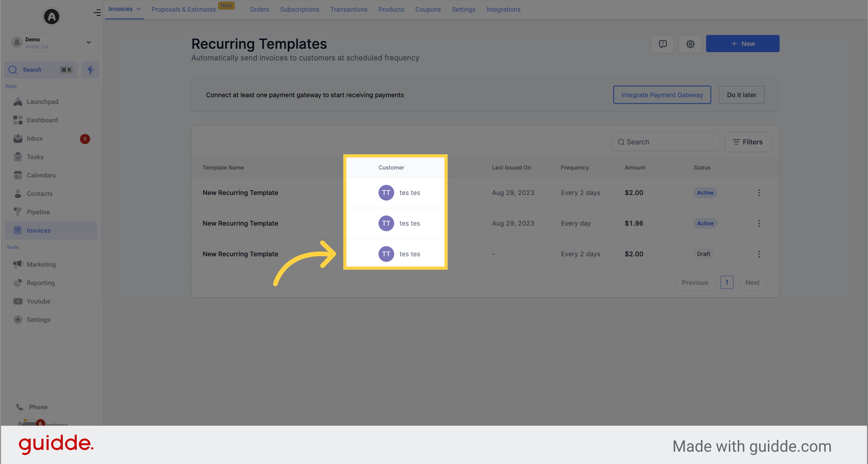Open the three-dot menu on the Draft template row

point(759,254)
